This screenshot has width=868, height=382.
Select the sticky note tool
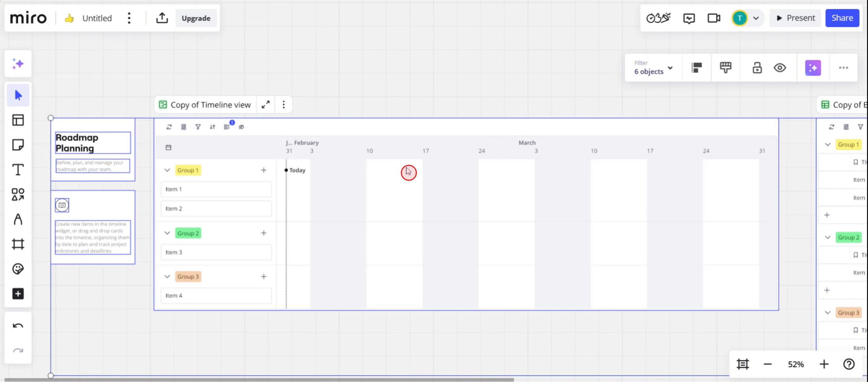pyautogui.click(x=18, y=145)
